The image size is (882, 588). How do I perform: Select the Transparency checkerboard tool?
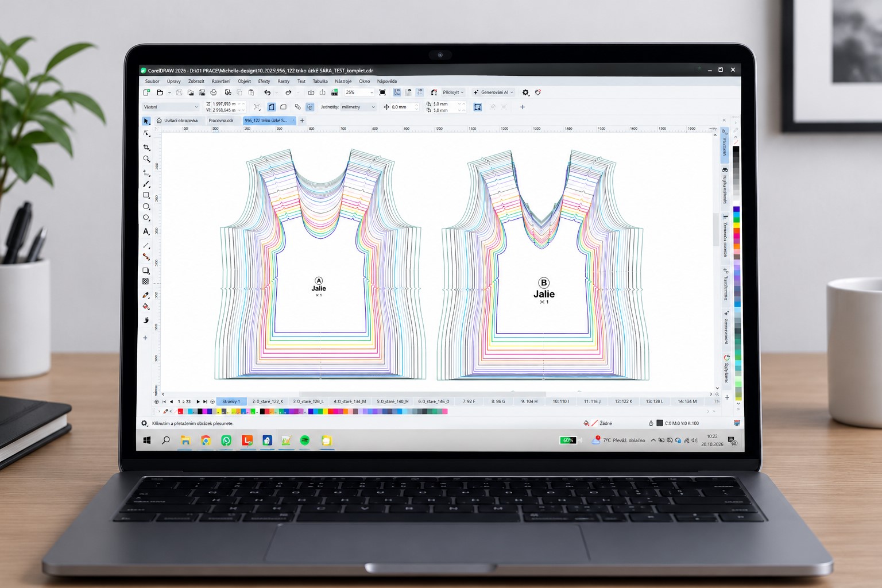tap(146, 282)
